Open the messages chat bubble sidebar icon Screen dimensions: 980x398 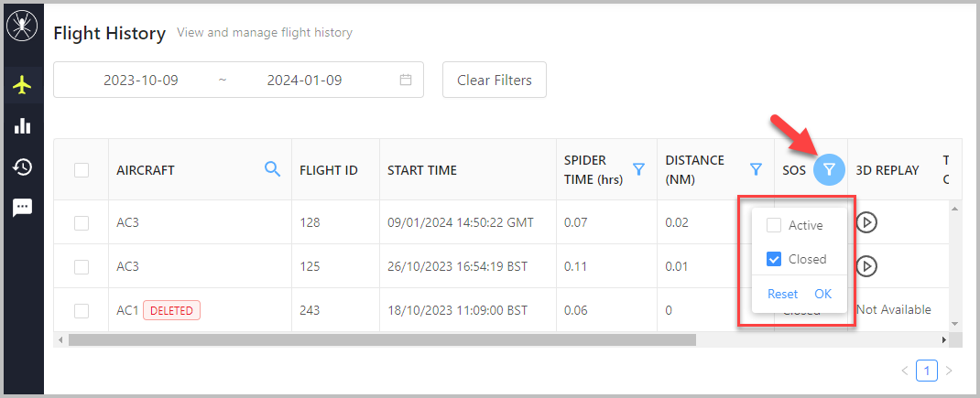(22, 208)
